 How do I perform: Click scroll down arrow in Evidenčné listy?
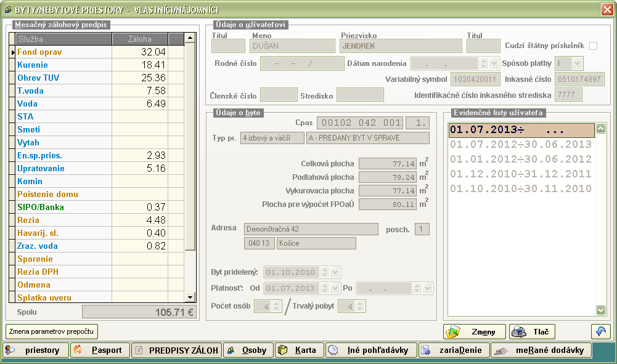click(600, 310)
